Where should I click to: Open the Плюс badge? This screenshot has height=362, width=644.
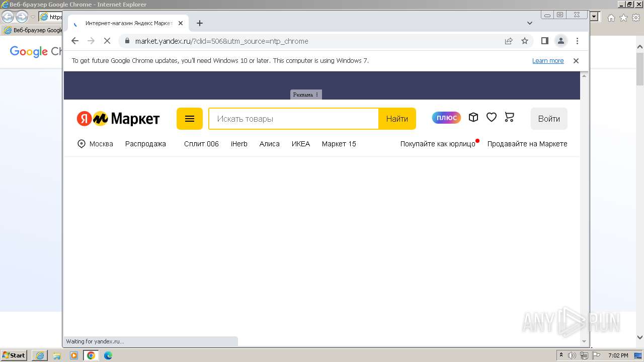tap(446, 118)
